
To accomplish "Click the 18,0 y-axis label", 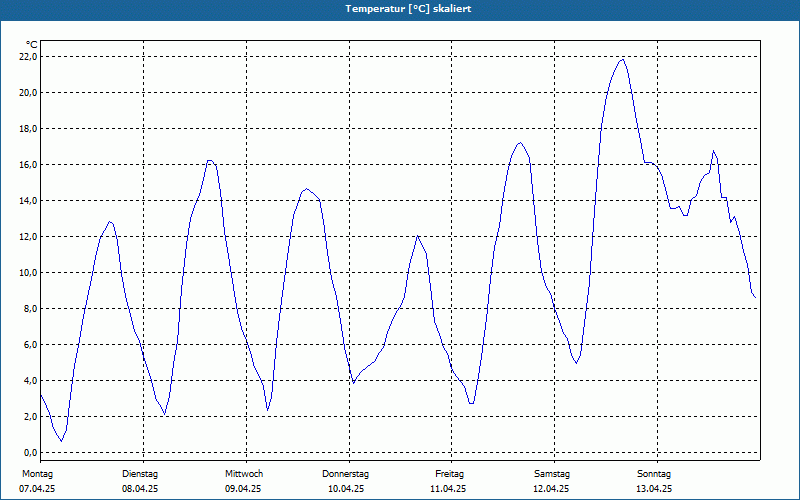I will coord(28,129).
